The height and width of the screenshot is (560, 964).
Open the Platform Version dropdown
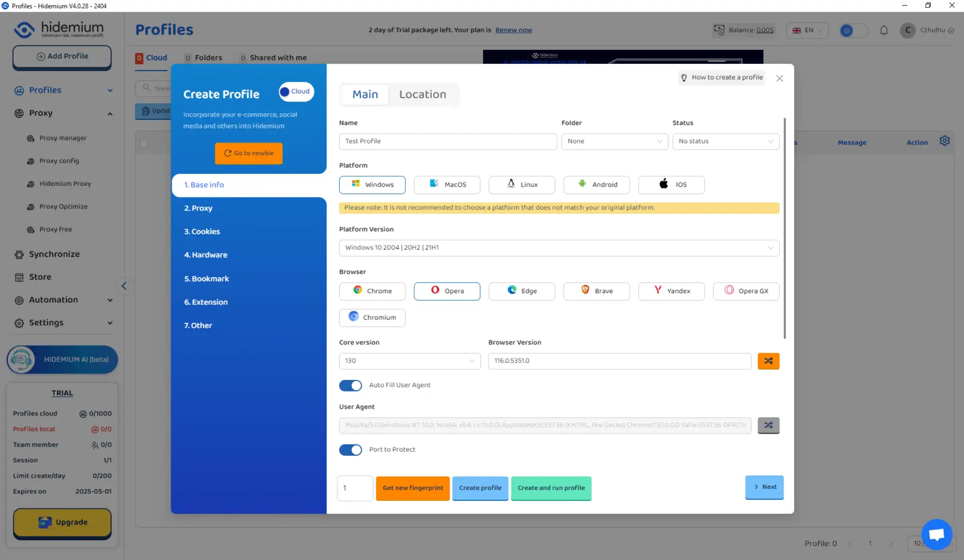[559, 248]
